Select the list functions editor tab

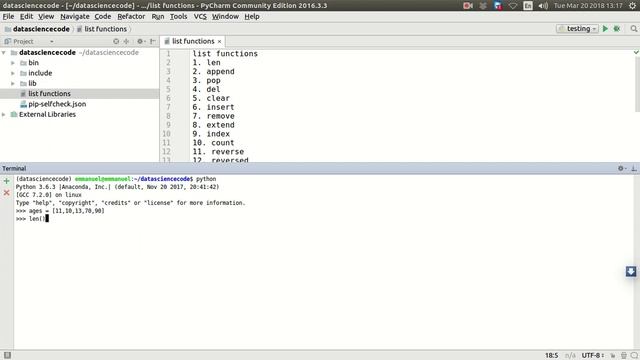click(x=193, y=41)
